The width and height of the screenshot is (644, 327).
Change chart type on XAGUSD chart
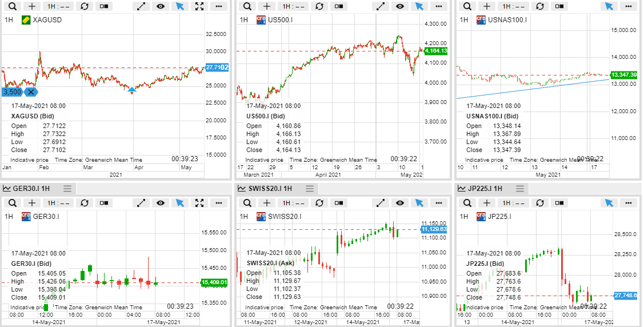tap(104, 6)
